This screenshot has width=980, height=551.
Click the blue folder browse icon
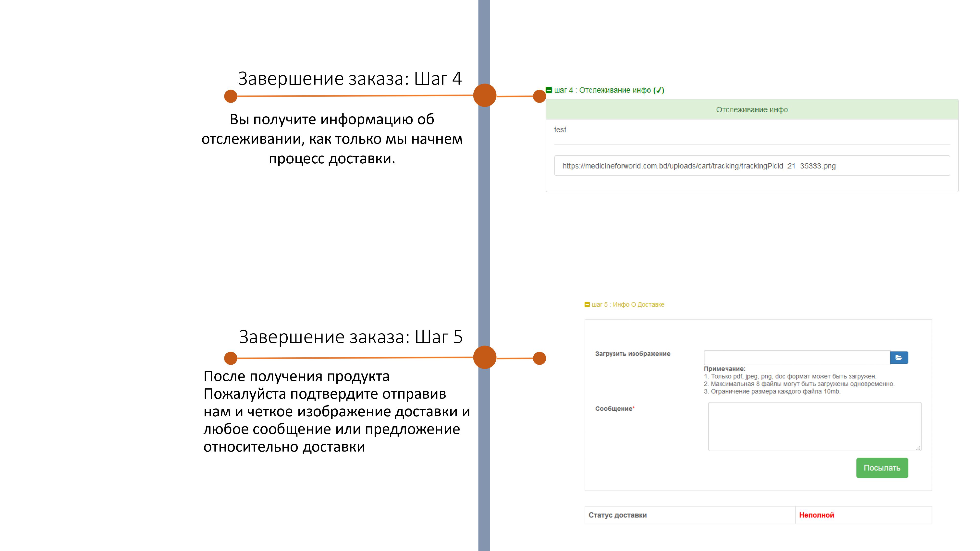point(899,358)
